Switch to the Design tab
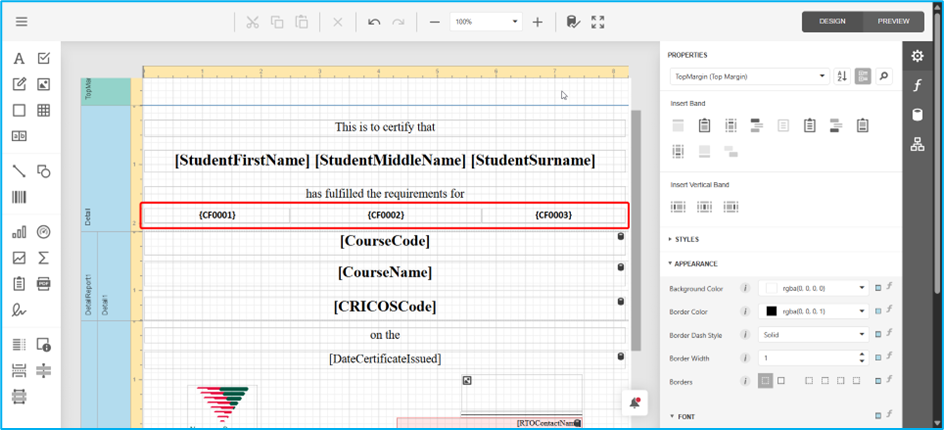Image resolution: width=944 pixels, height=430 pixels. tap(832, 21)
